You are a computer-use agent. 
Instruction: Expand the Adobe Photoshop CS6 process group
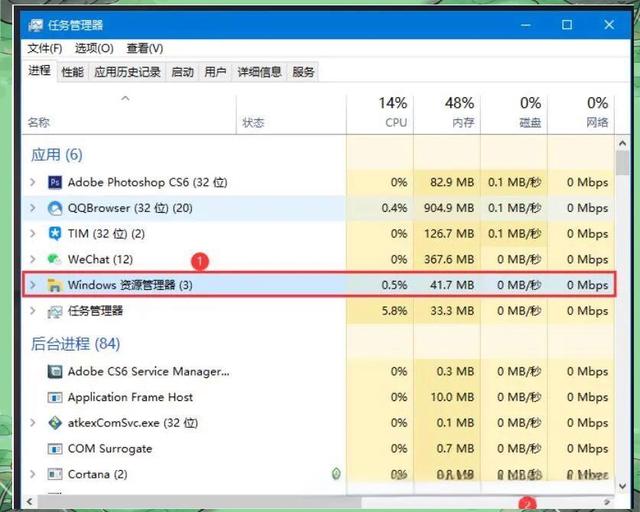tap(33, 182)
